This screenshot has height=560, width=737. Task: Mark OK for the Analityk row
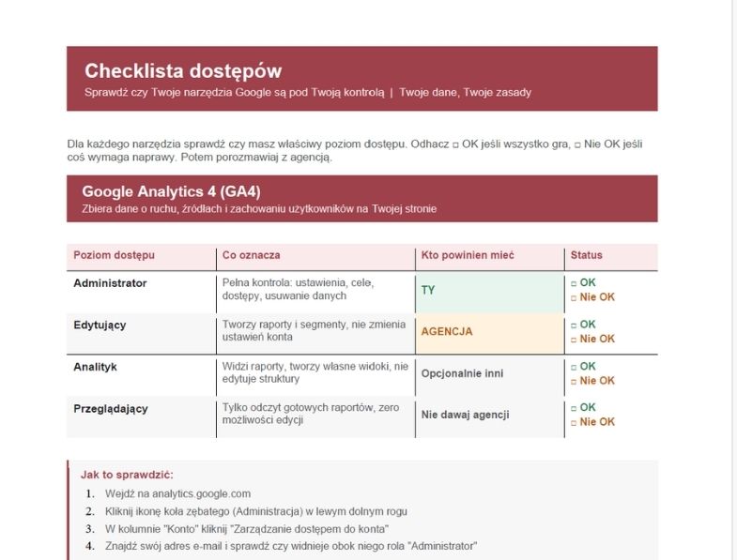pyautogui.click(x=574, y=367)
